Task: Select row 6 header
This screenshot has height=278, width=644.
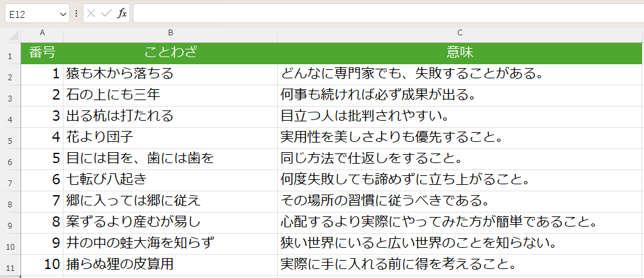Action: 10,161
